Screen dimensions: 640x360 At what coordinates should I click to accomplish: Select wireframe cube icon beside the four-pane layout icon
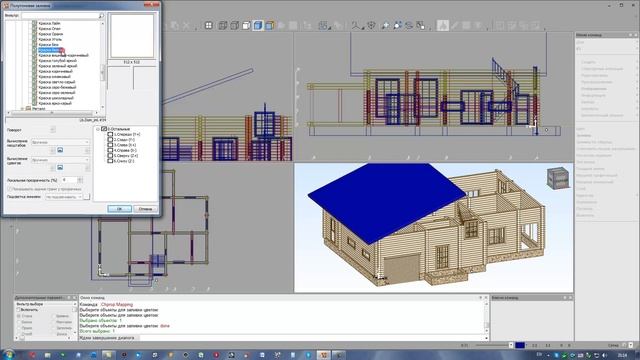(x=222, y=25)
